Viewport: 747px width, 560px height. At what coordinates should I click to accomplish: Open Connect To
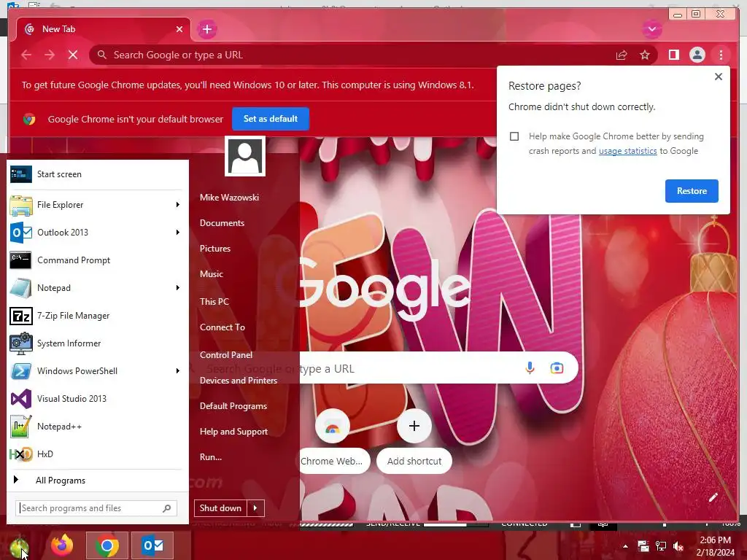[x=222, y=327]
